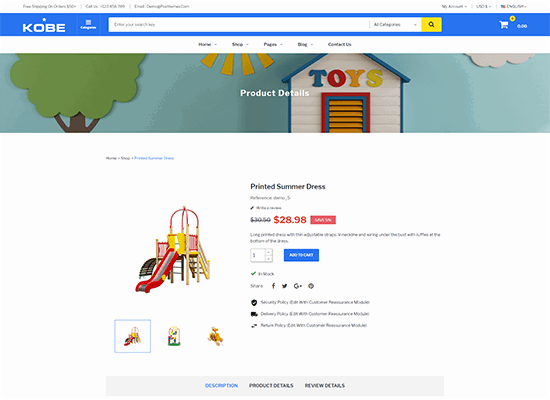The image size is (550, 400).
Task: Share product on Facebook
Action: click(273, 286)
